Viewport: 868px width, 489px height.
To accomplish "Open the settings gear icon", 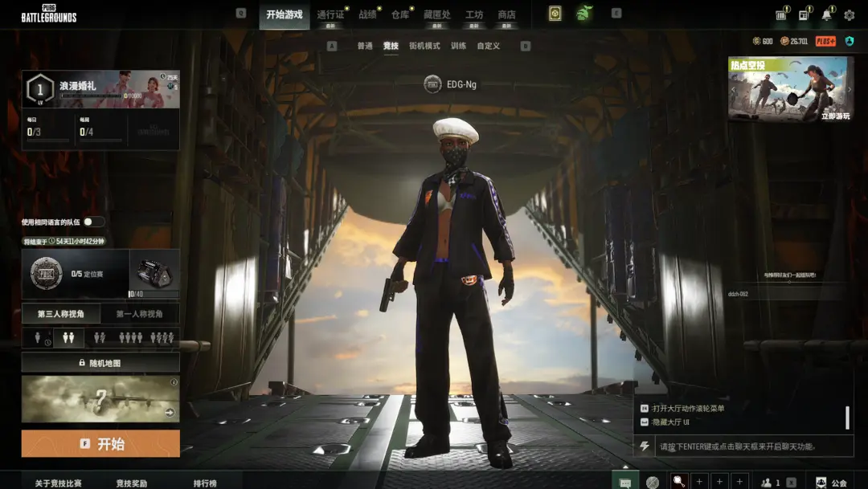I will click(850, 15).
